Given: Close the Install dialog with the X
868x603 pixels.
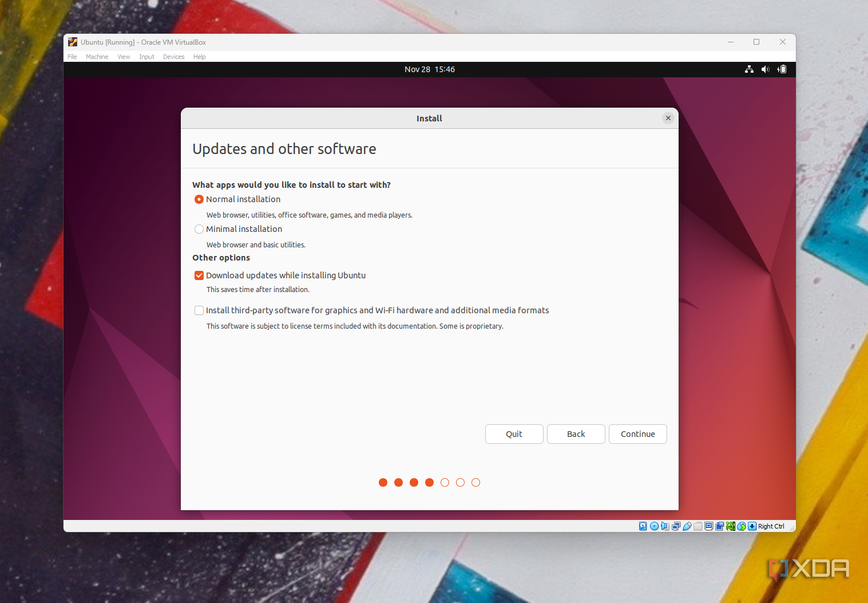Looking at the screenshot, I should 668,118.
